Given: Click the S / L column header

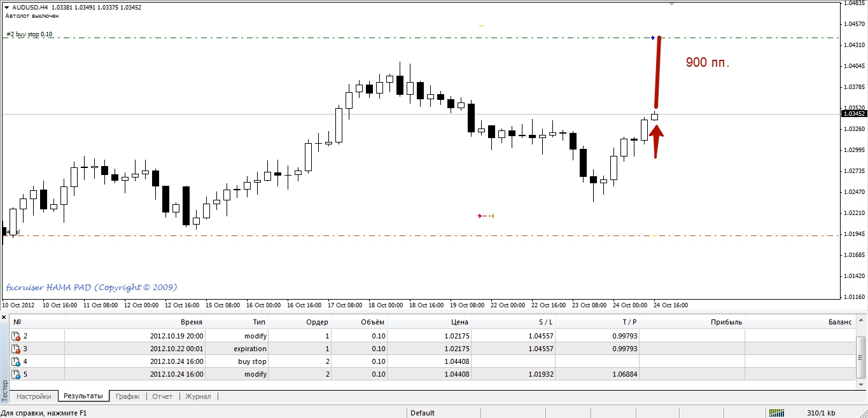Looking at the screenshot, I should (514, 322).
